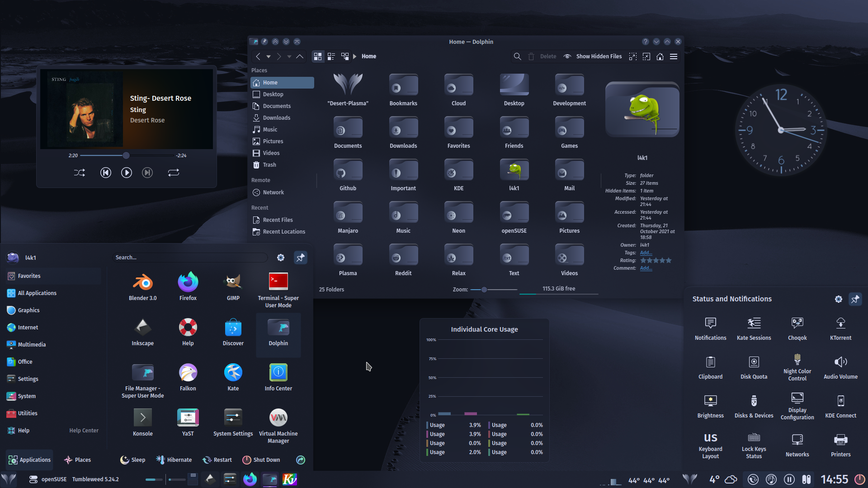Open the Reddit folder in Dolphin
868x488 pixels.
(403, 260)
